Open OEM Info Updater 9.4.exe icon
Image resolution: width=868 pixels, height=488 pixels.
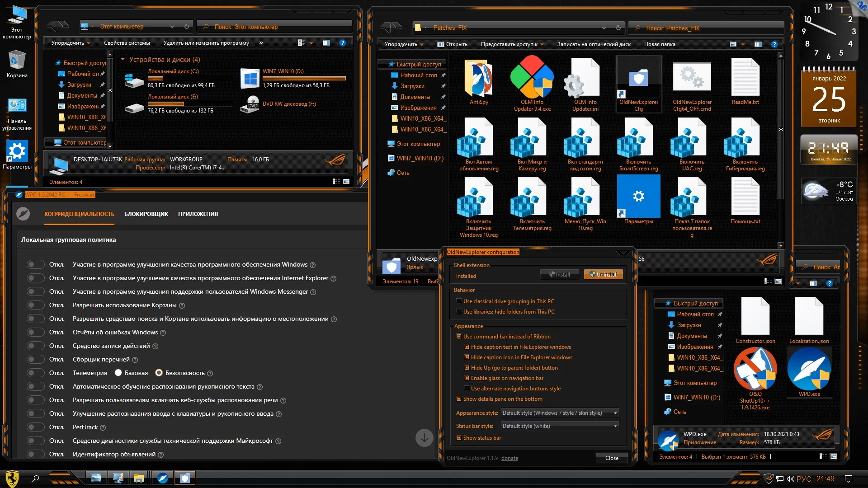click(532, 78)
